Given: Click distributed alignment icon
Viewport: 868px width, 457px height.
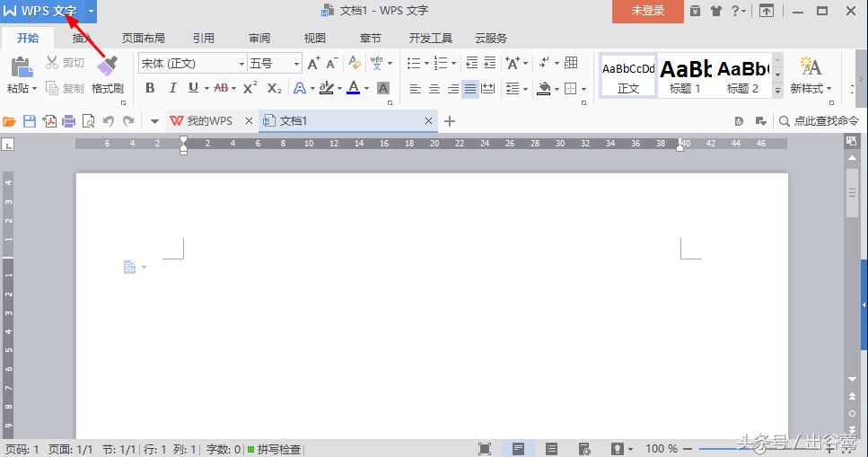Looking at the screenshot, I should click(x=488, y=89).
